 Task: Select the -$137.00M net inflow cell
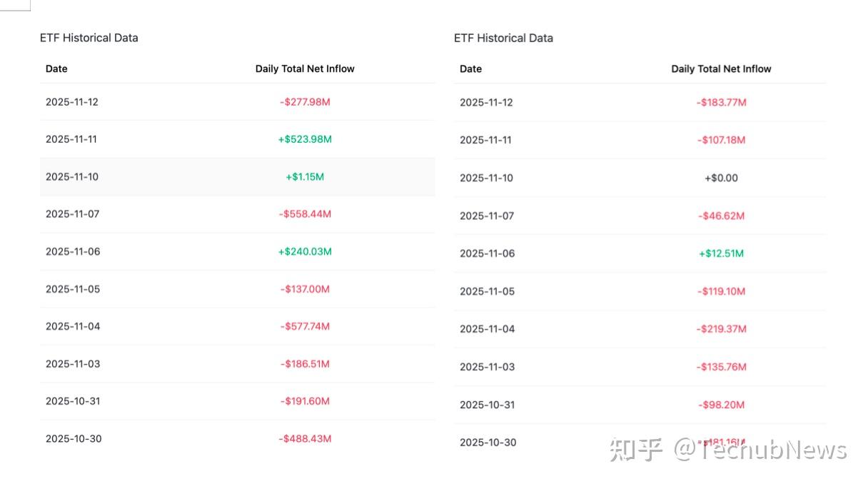(x=305, y=289)
